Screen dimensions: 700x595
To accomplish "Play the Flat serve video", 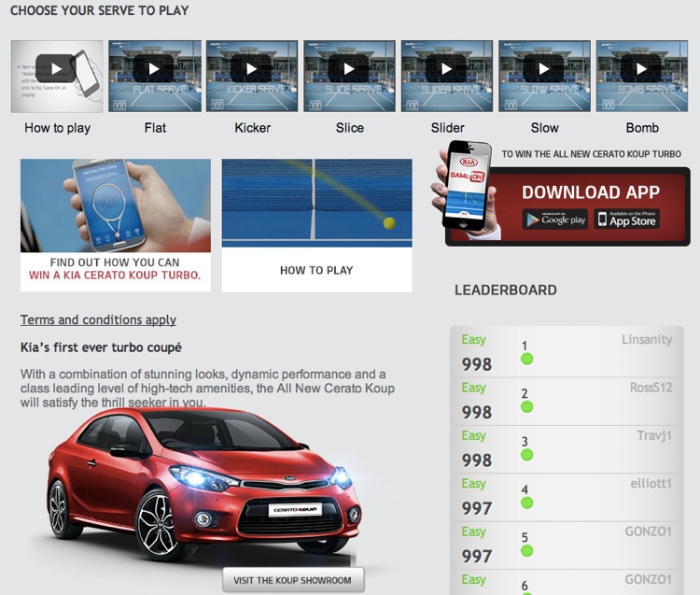I will (x=154, y=76).
